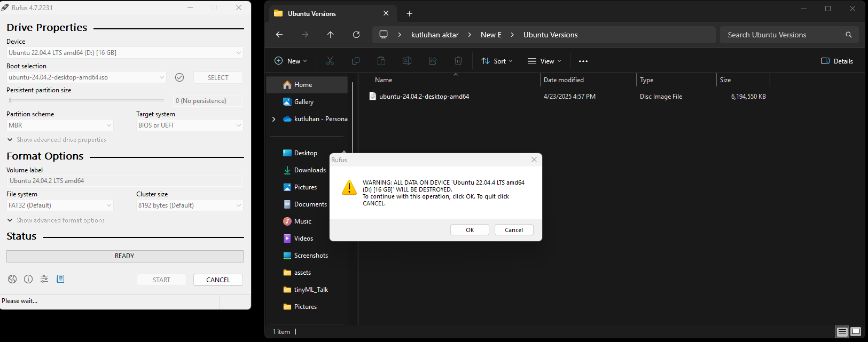This screenshot has height=342, width=868.
Task: Go up one folder level
Action: 331,35
